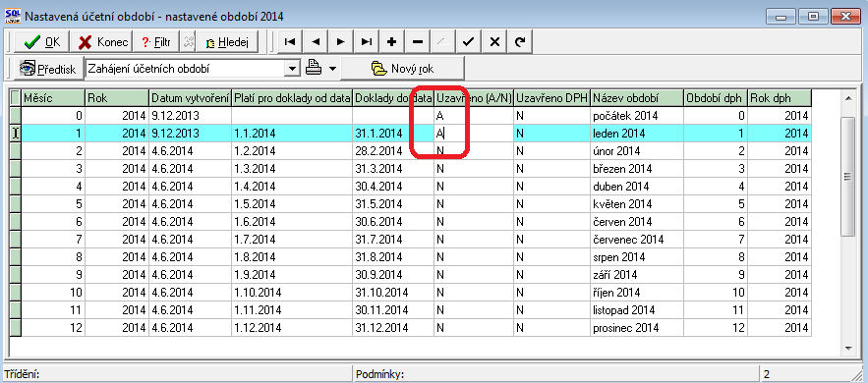Click the vertical scrollbar thumb
The image size is (868, 383).
tap(848, 177)
